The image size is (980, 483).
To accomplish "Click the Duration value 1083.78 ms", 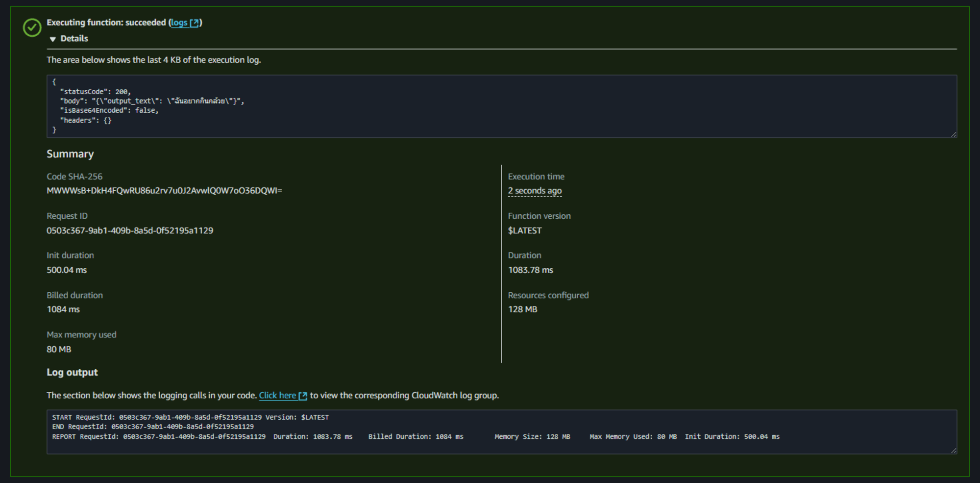I will click(531, 270).
